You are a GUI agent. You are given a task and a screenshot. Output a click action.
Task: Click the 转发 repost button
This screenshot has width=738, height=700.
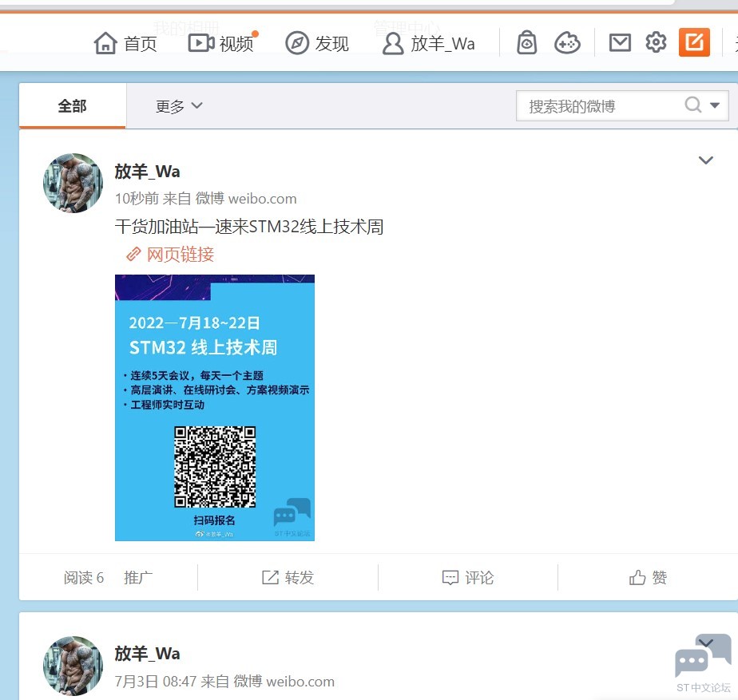click(288, 577)
